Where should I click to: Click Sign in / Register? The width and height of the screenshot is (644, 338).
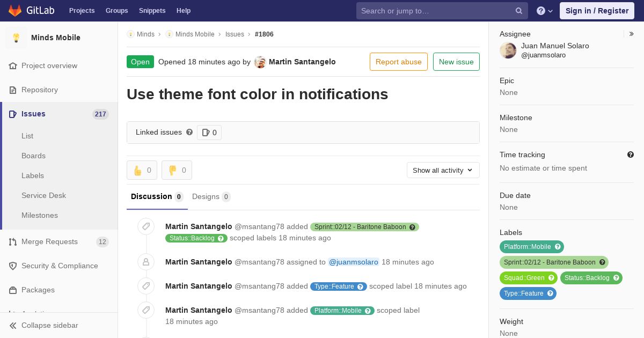597,11
